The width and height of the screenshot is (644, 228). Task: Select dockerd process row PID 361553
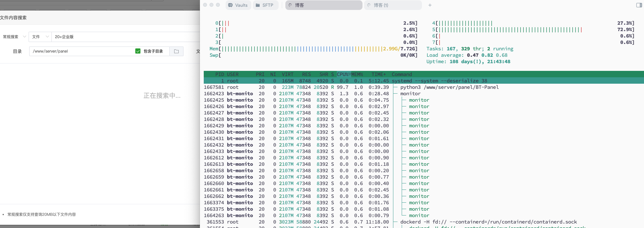tap(424, 222)
